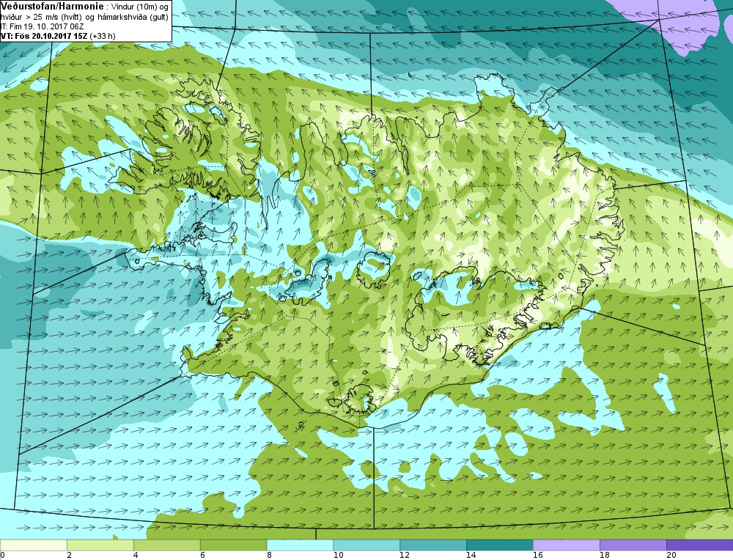
Task: Click the 6–8 m/s olive green legend swatch
Action: tap(233, 545)
